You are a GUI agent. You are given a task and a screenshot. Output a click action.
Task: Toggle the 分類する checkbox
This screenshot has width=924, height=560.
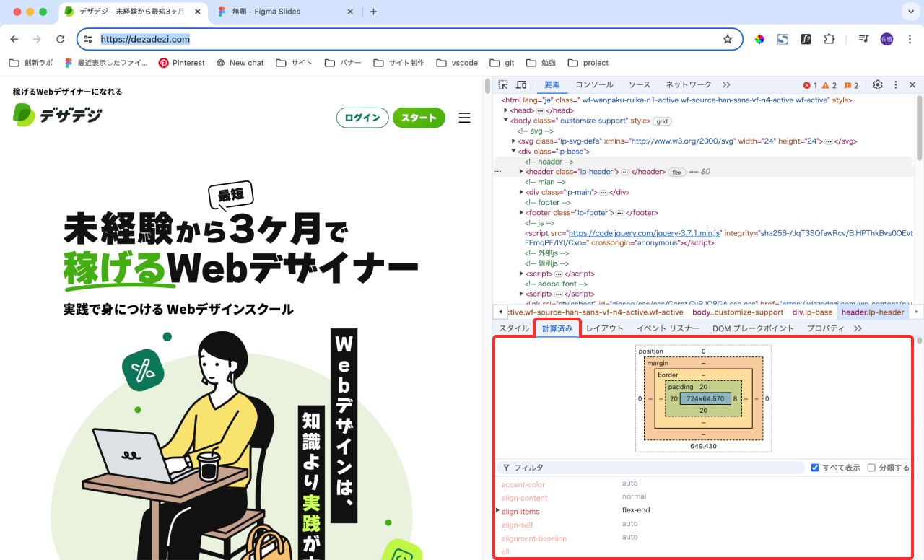(x=871, y=468)
